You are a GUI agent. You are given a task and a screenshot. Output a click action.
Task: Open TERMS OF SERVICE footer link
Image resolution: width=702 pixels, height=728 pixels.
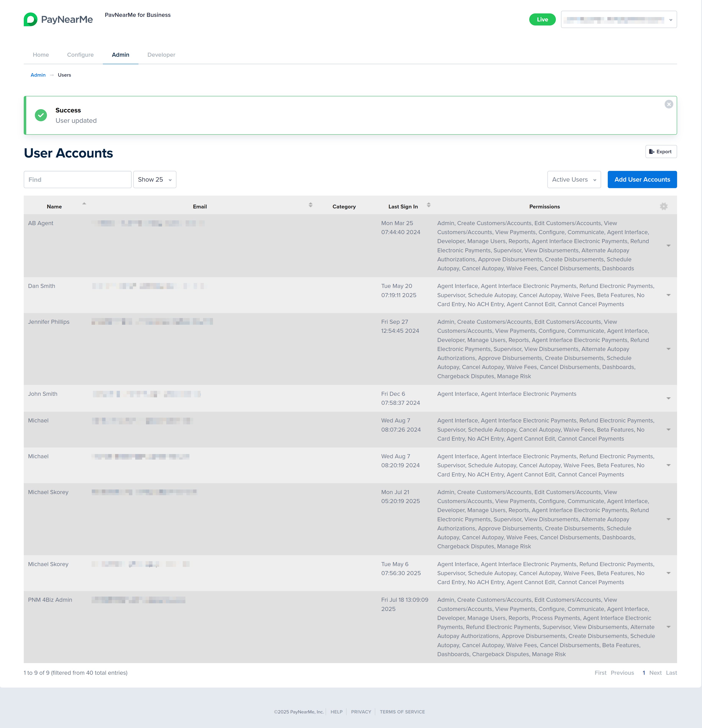(x=402, y=712)
